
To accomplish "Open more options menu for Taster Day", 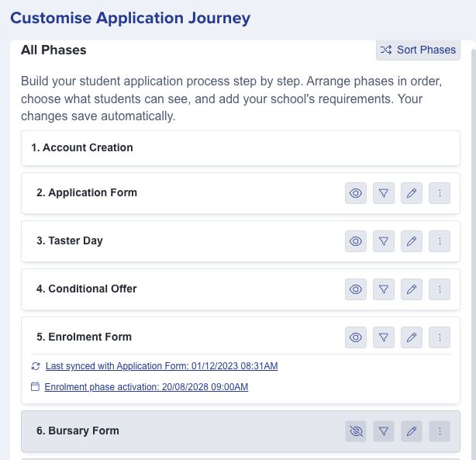I will [x=440, y=241].
